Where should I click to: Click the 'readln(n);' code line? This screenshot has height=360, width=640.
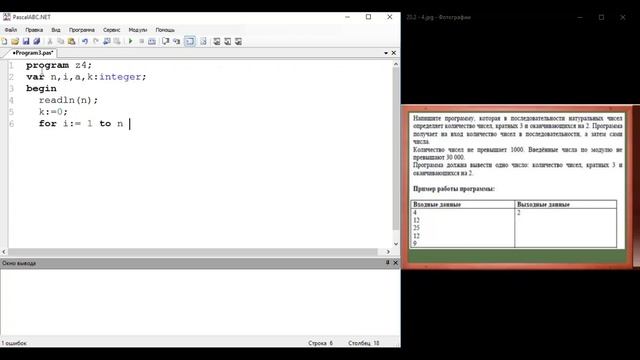[x=69, y=100]
